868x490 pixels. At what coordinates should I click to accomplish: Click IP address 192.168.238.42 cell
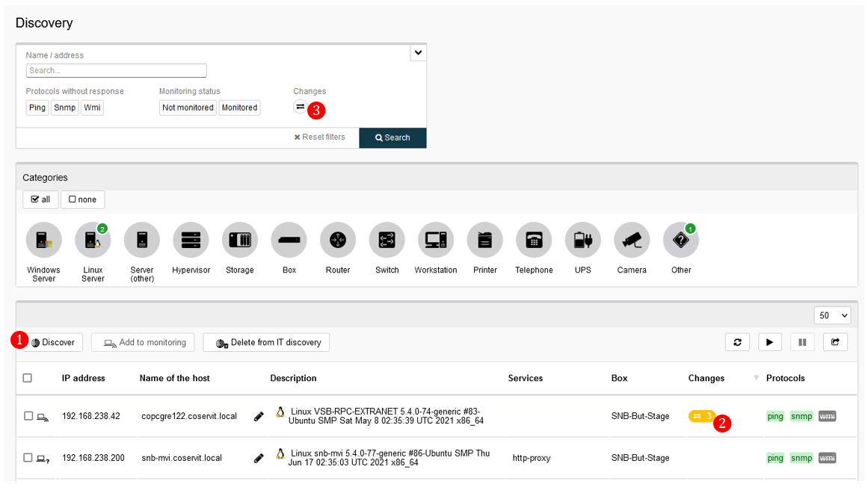tap(90, 416)
